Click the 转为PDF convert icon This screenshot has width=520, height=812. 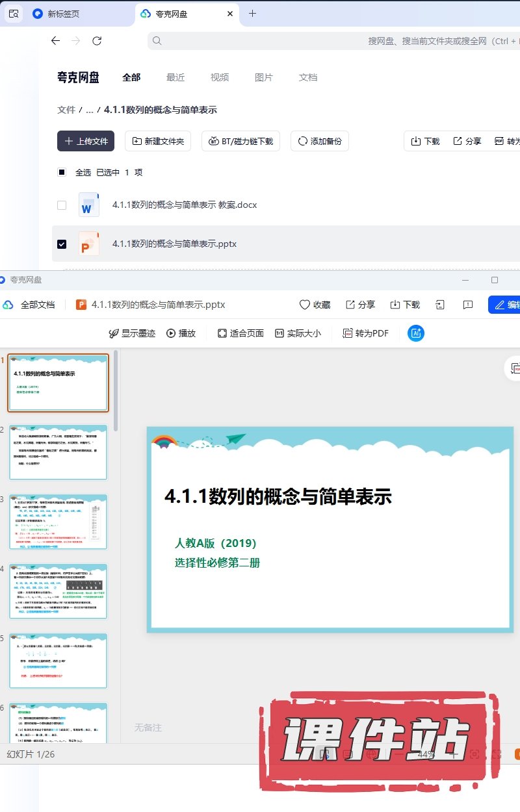click(x=348, y=333)
